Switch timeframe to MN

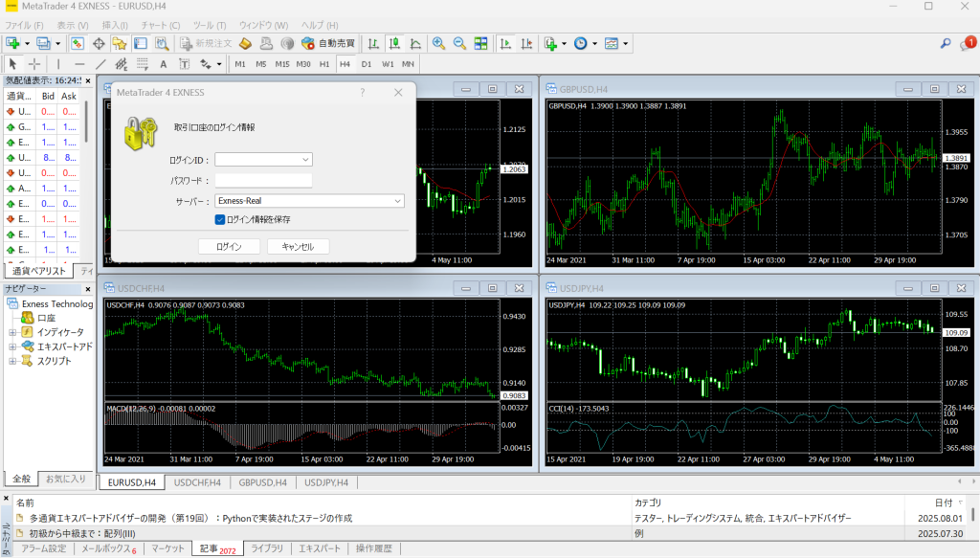408,64
